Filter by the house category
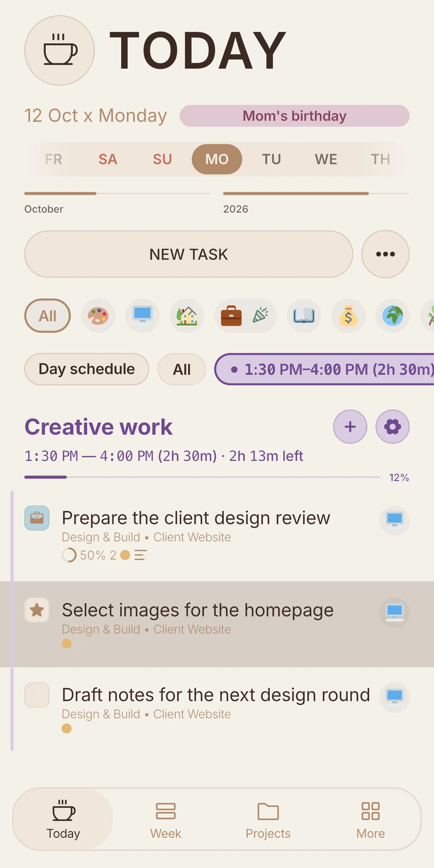 point(187,316)
